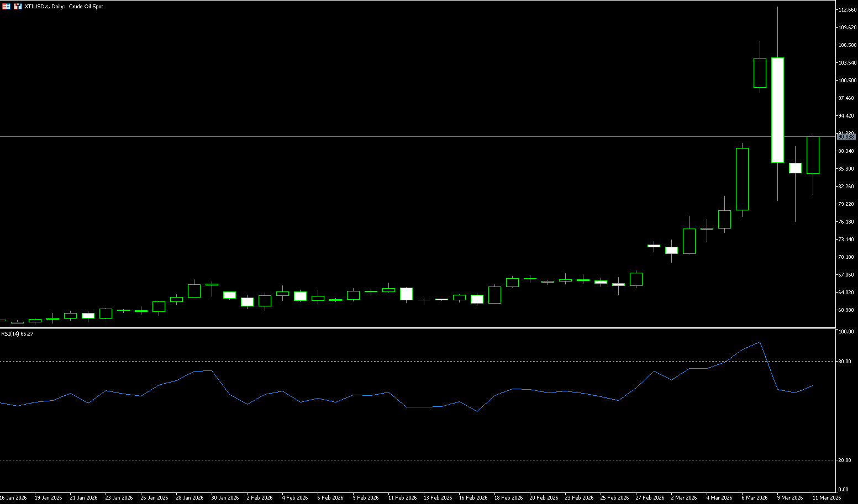The width and height of the screenshot is (858, 504).
Task: Click the red-and-blue trading panel icon
Action: [18, 6]
